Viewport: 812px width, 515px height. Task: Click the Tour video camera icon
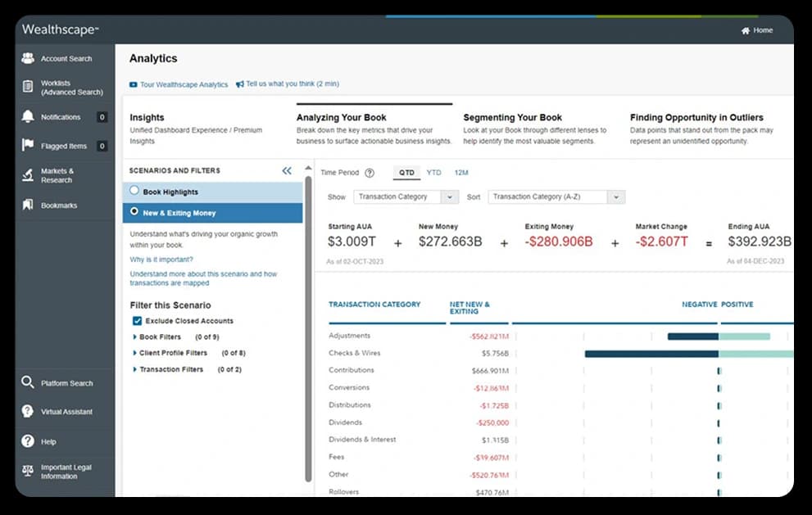click(133, 84)
